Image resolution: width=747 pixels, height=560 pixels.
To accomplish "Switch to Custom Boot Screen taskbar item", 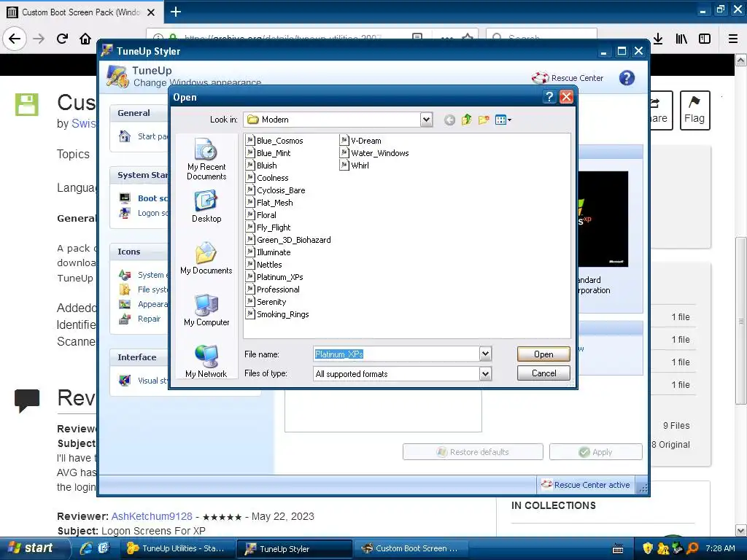I will (x=411, y=548).
